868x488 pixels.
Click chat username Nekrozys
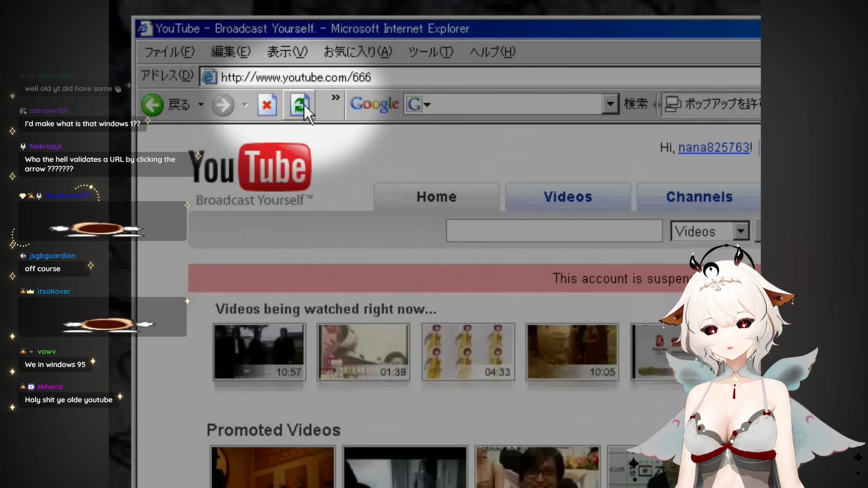tap(46, 146)
